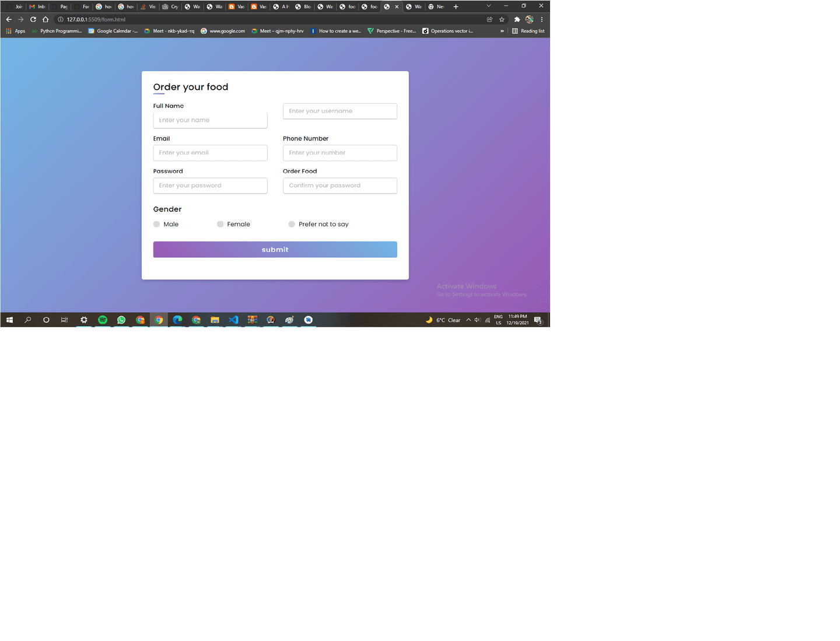
Task: Open the 6°C Clear weather widget
Action: click(443, 320)
